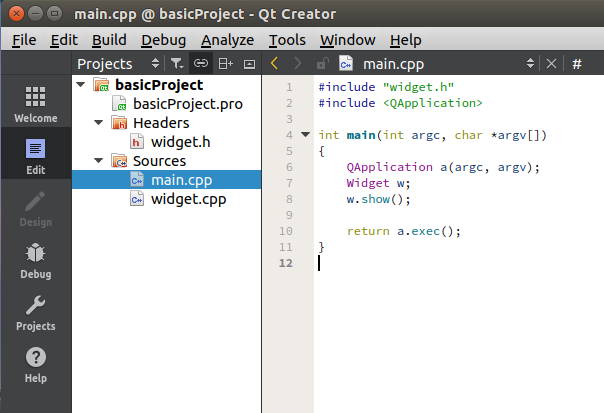
Task: Open the Debug menu
Action: pyautogui.click(x=163, y=40)
